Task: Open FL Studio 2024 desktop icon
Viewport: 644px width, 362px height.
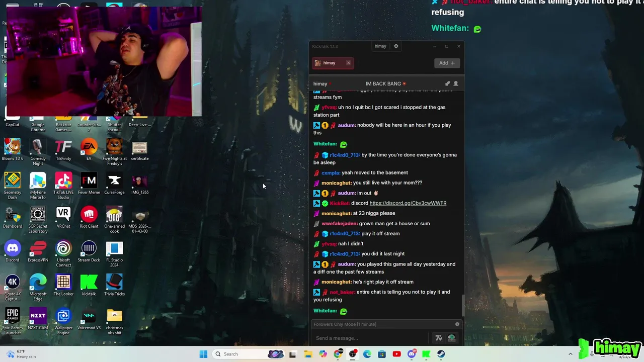Action: pos(114,253)
